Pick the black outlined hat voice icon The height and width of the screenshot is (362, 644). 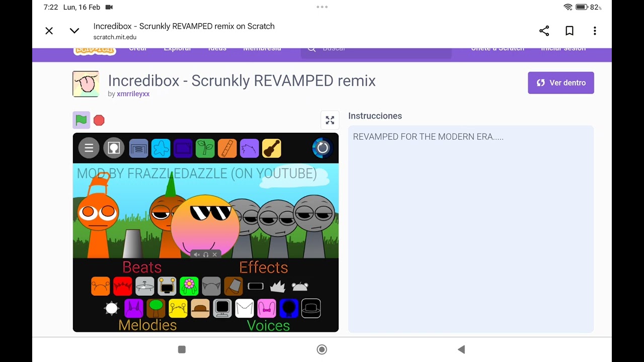pos(311,308)
